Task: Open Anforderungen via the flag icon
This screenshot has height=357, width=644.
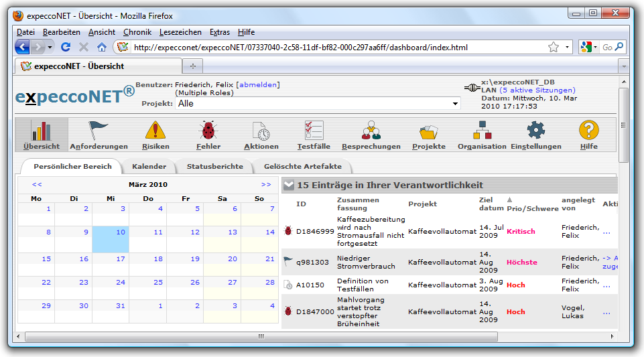Action: (x=99, y=131)
